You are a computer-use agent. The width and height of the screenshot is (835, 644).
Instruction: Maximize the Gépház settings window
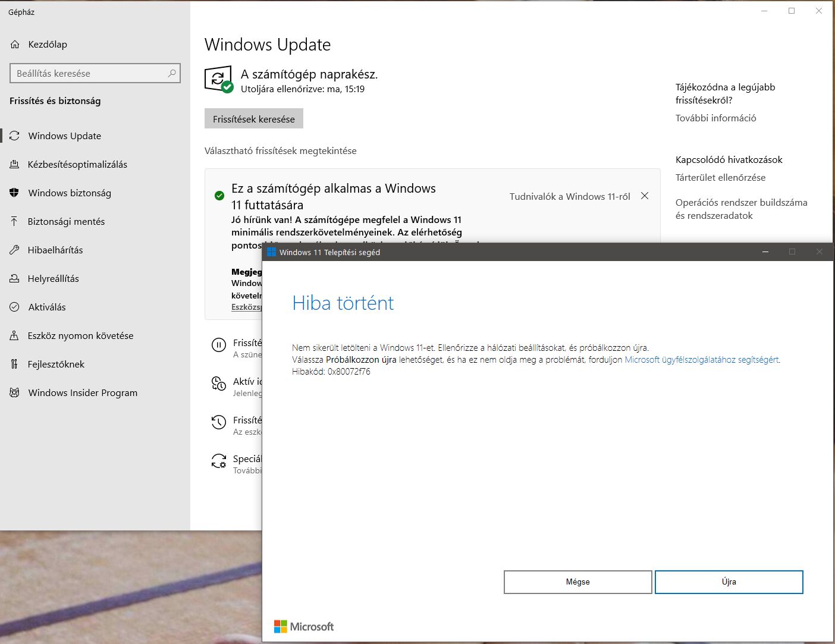792,11
